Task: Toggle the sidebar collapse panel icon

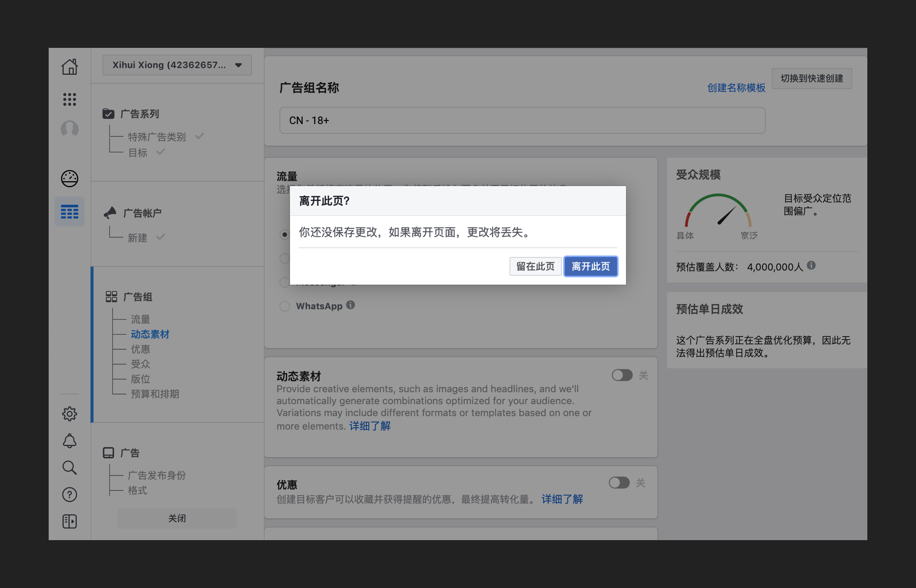Action: click(x=70, y=521)
